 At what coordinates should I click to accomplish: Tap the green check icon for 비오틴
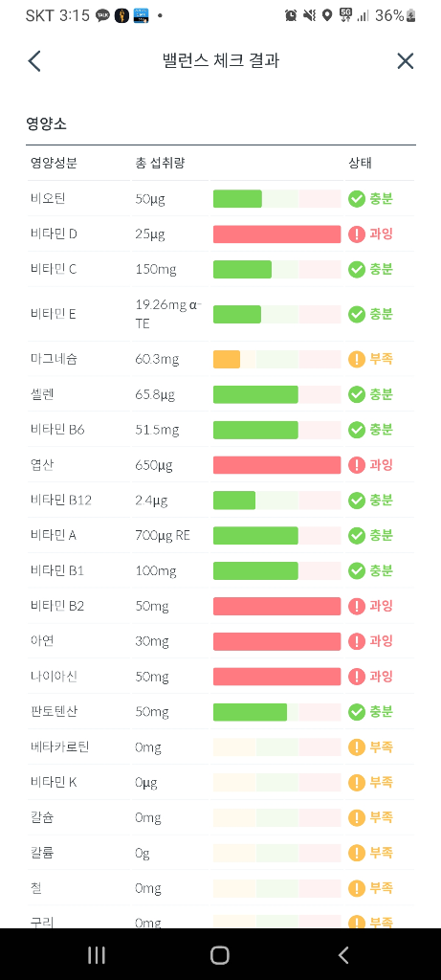357,199
